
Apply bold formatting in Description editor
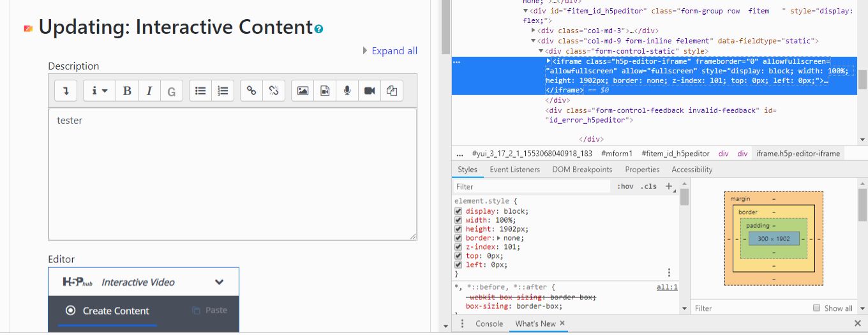(x=127, y=91)
